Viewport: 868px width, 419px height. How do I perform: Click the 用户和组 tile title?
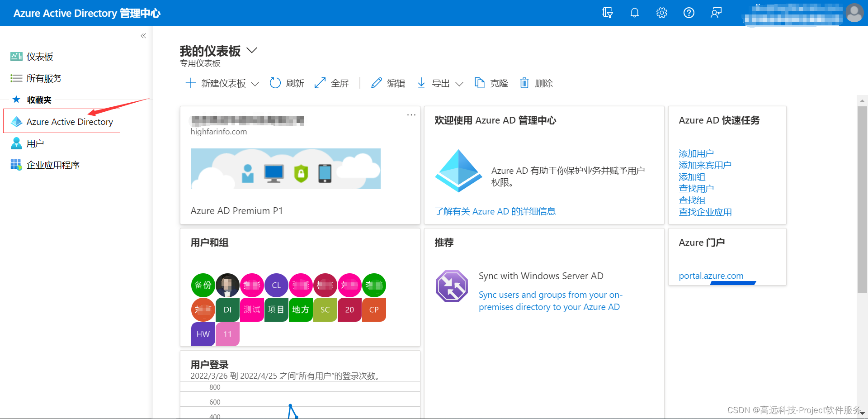[x=209, y=243]
